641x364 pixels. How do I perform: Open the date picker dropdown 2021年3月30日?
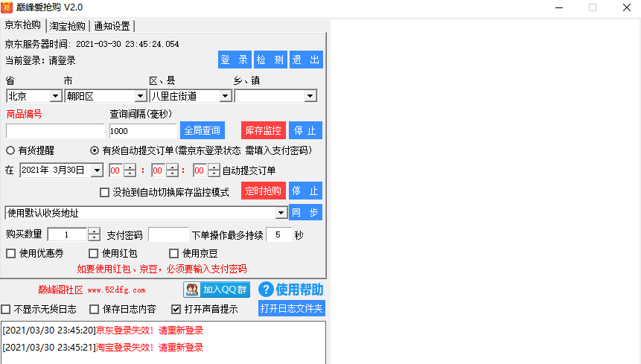97,170
